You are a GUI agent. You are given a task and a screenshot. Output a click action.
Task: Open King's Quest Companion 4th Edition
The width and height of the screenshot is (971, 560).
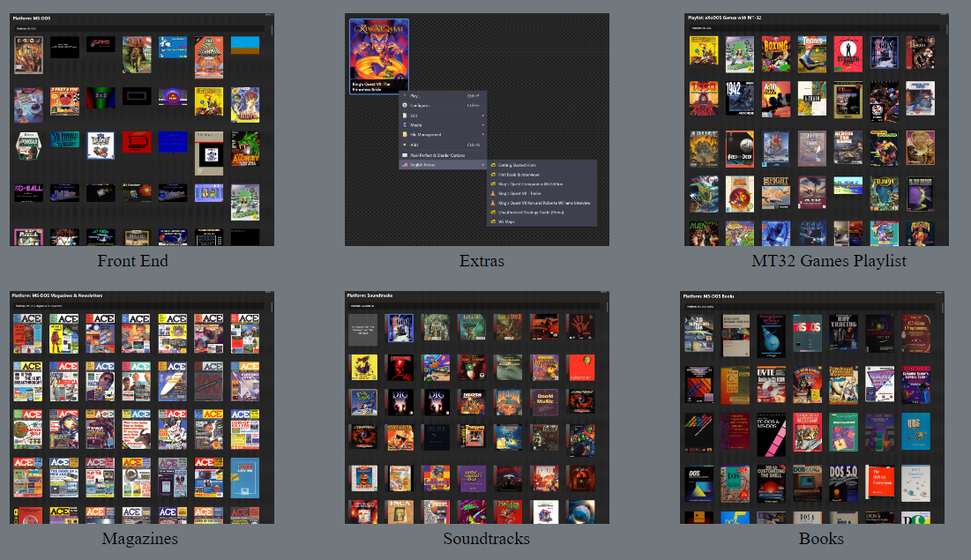point(542,184)
